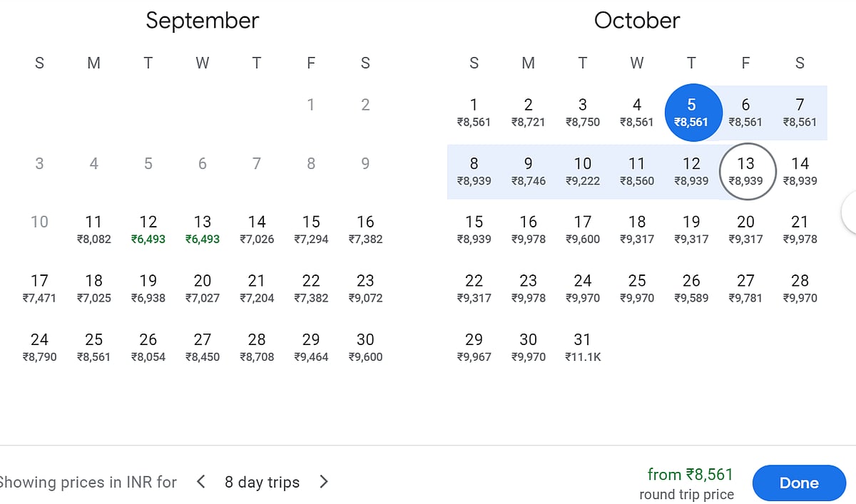
Task: Select October 29 priced ₹9,967
Action: pyautogui.click(x=474, y=347)
